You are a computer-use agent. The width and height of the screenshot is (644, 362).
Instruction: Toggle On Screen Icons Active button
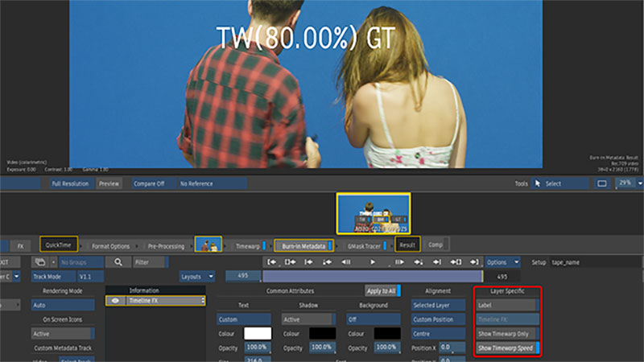pyautogui.click(x=63, y=334)
